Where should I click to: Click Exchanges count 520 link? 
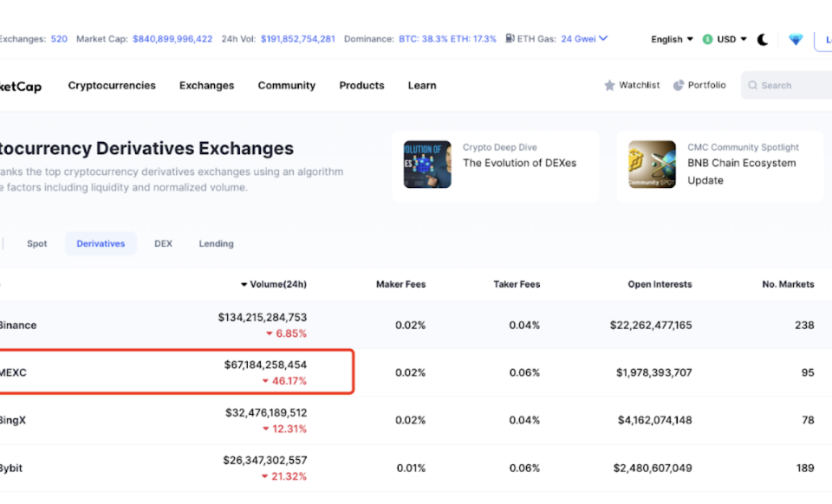pyautogui.click(x=59, y=39)
